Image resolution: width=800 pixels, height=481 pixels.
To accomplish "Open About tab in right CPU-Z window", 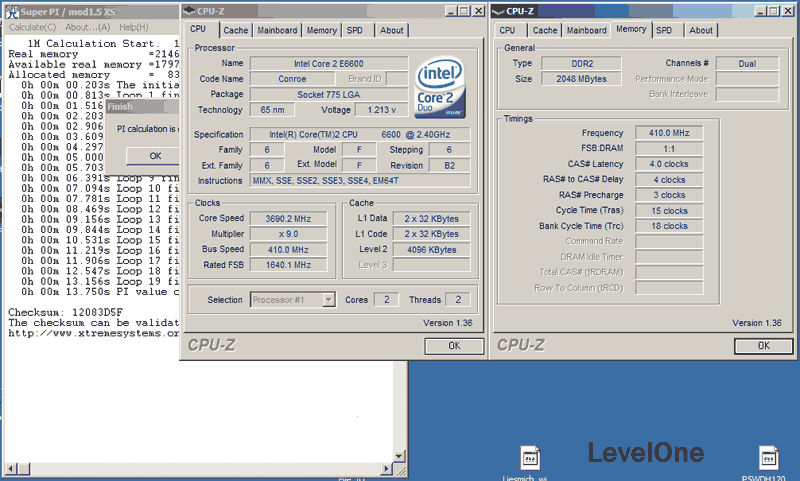I will tap(701, 30).
